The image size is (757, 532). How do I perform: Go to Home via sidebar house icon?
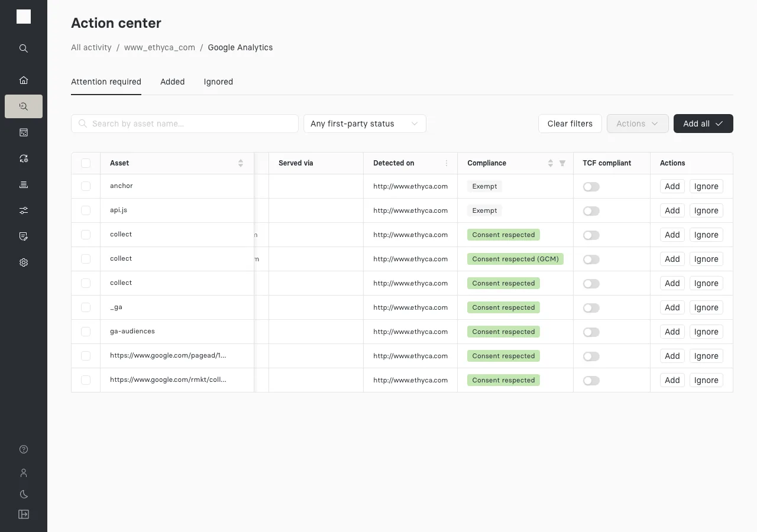coord(24,80)
